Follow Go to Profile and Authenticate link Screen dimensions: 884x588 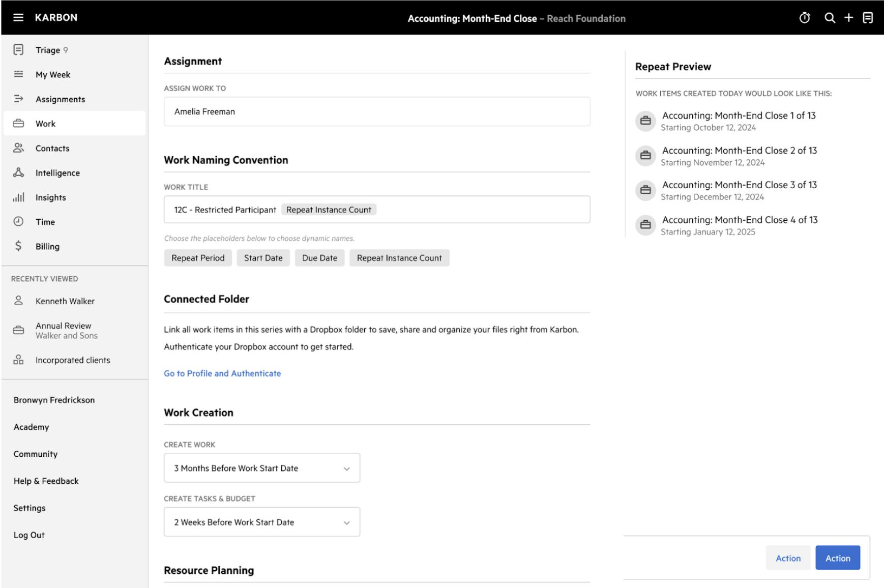[x=222, y=373]
